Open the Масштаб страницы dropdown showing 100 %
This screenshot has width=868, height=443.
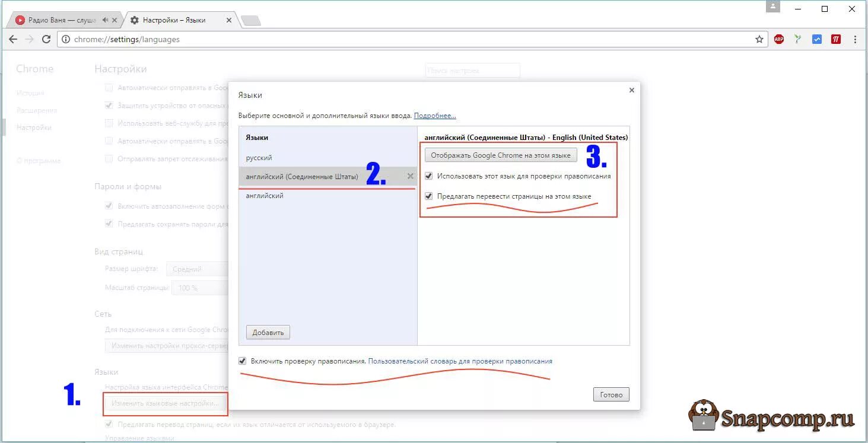[x=201, y=288]
